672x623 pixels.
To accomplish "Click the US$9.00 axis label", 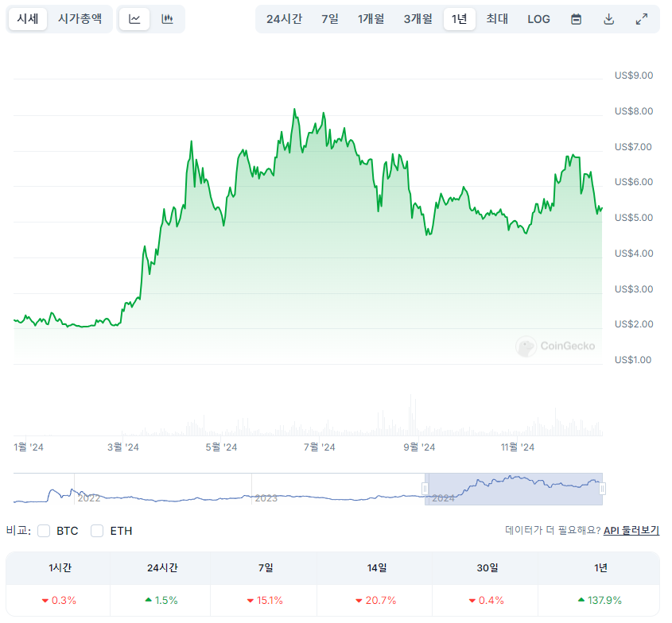I will [x=634, y=75].
